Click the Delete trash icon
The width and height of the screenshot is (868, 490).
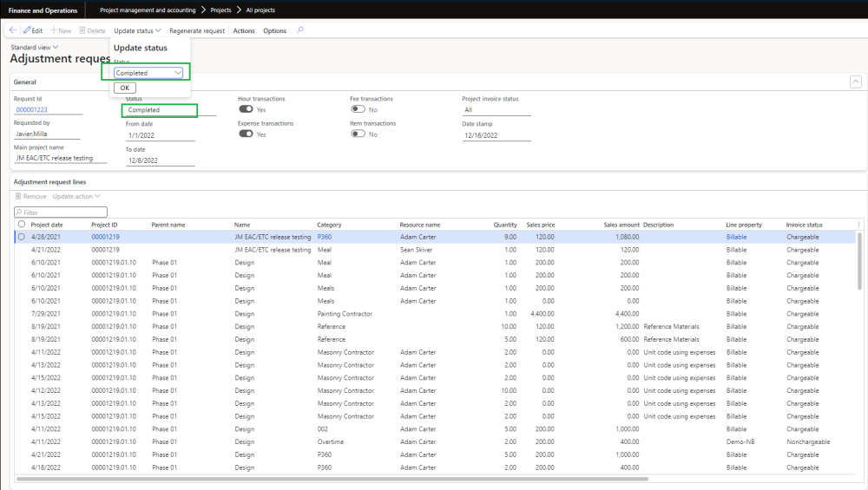[82, 30]
